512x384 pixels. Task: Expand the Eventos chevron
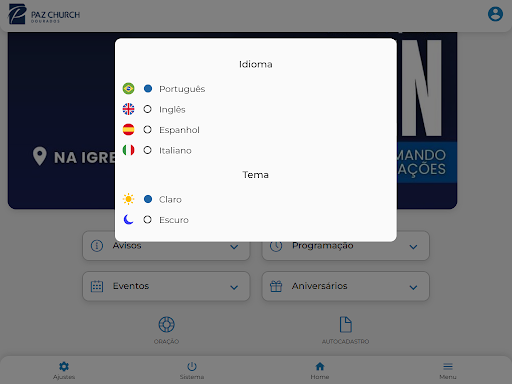(234, 287)
